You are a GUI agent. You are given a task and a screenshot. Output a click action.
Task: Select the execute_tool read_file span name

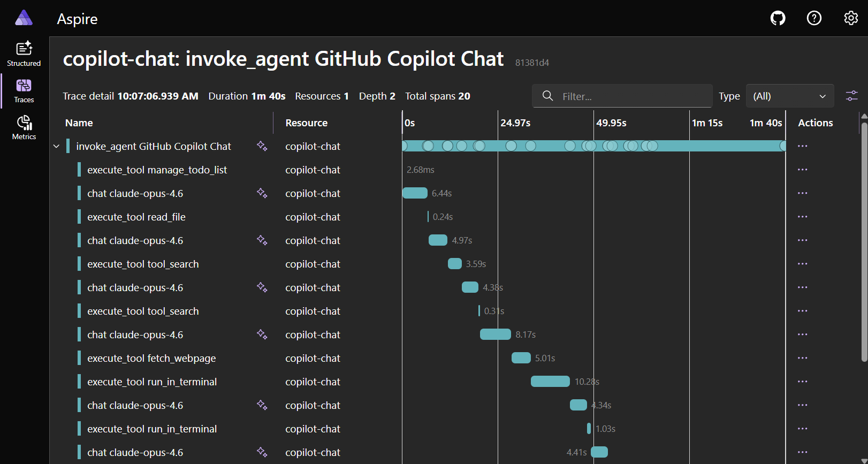tap(136, 217)
